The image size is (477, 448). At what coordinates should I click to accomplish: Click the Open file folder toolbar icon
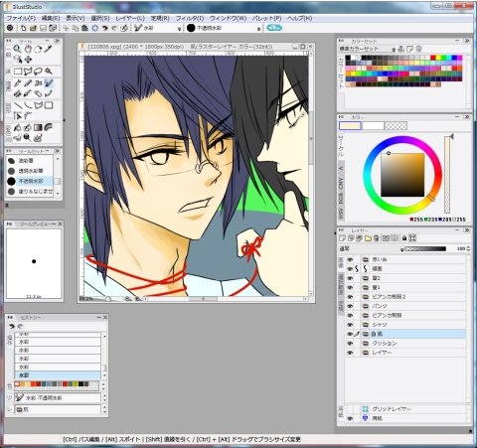(x=33, y=28)
